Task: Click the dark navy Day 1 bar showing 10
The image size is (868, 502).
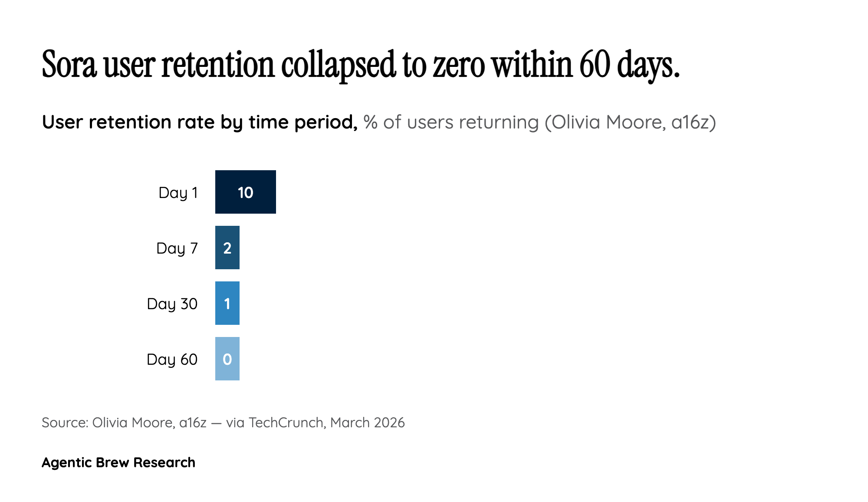Action: pos(246,192)
